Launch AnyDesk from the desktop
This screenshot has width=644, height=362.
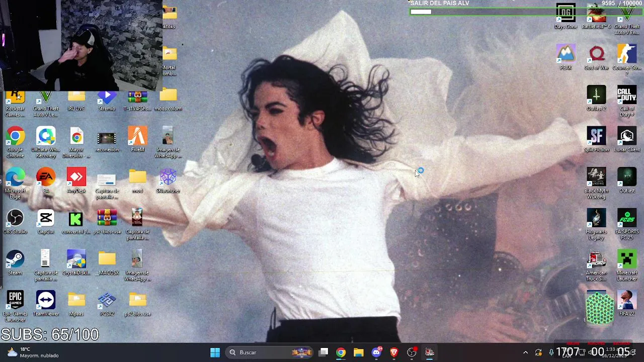(x=76, y=181)
